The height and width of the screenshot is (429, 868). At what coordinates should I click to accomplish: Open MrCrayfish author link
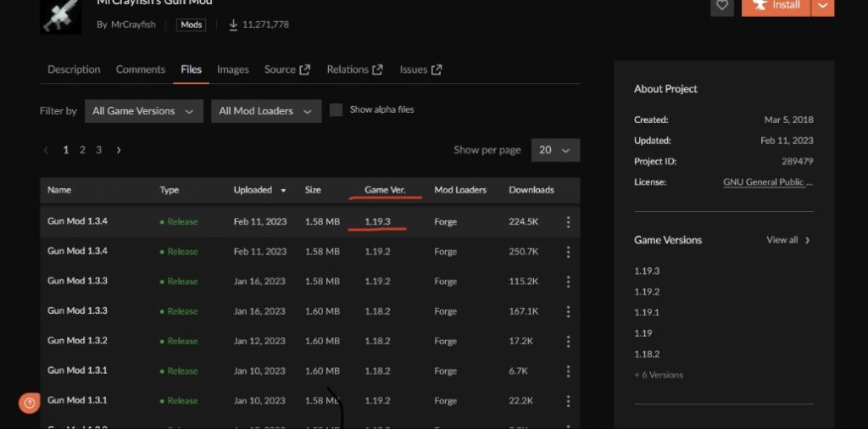133,25
